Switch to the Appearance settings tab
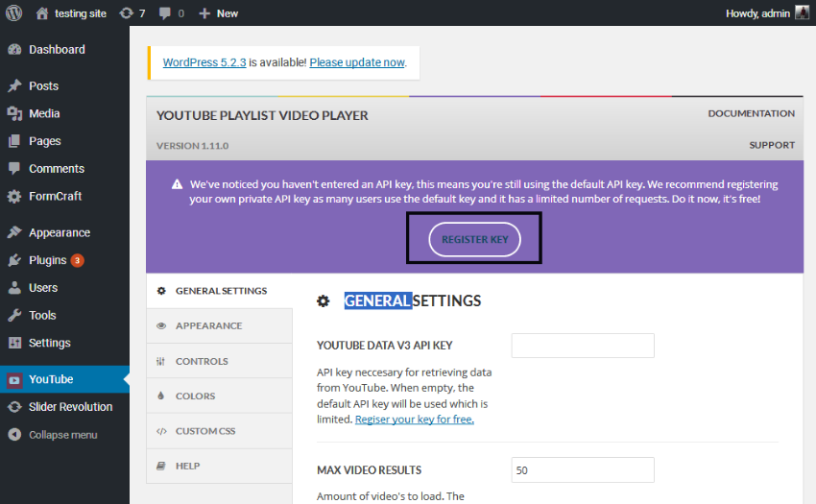 219,326
